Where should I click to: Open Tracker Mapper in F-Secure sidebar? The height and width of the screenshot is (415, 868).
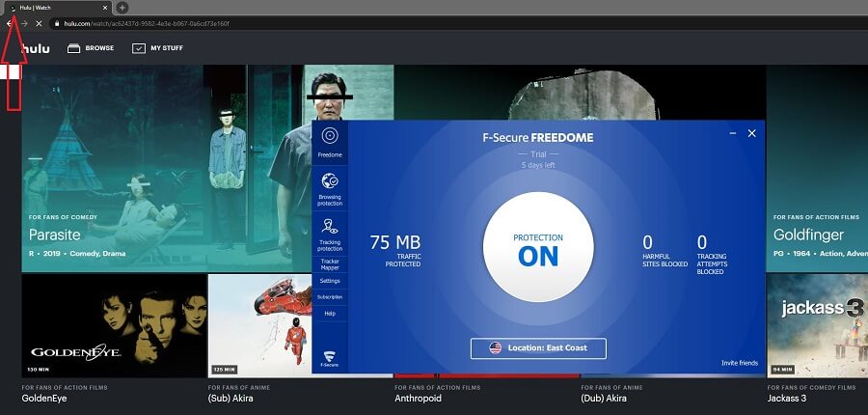[x=330, y=264]
